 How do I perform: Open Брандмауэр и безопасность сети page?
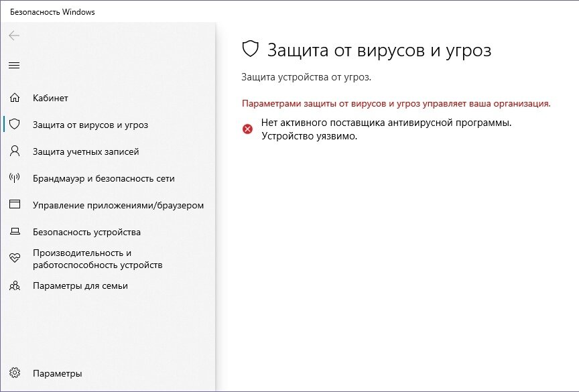102,178
